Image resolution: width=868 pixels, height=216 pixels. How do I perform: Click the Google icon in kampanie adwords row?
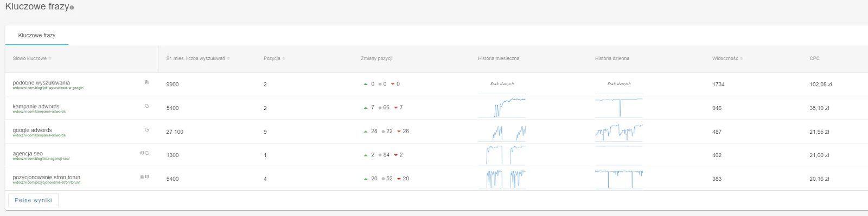146,106
